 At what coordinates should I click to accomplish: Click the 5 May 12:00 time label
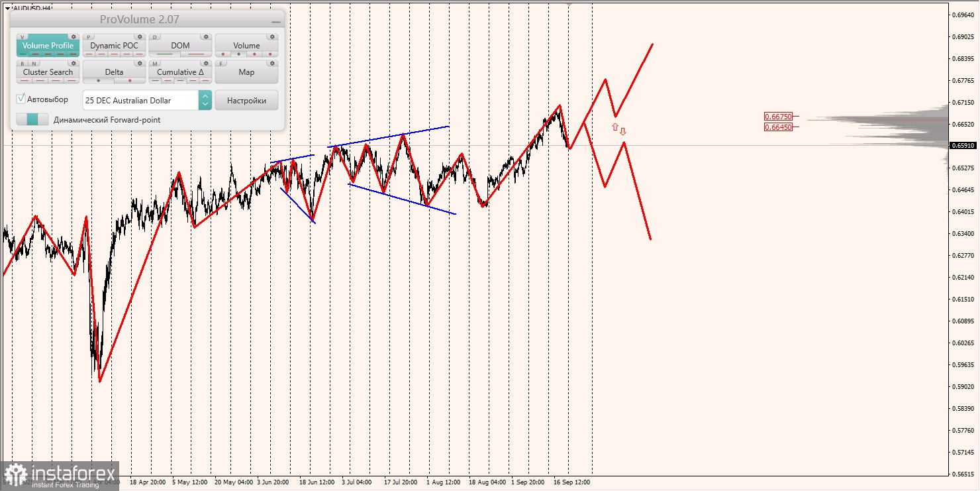(x=190, y=482)
